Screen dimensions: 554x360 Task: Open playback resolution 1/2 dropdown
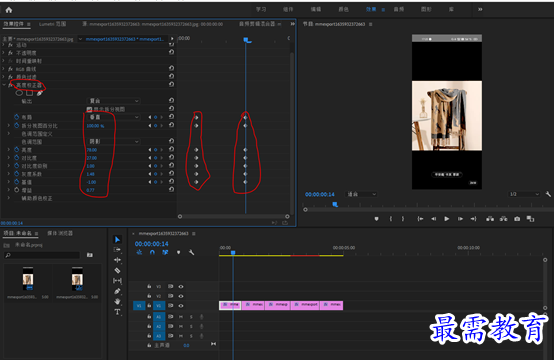click(524, 194)
